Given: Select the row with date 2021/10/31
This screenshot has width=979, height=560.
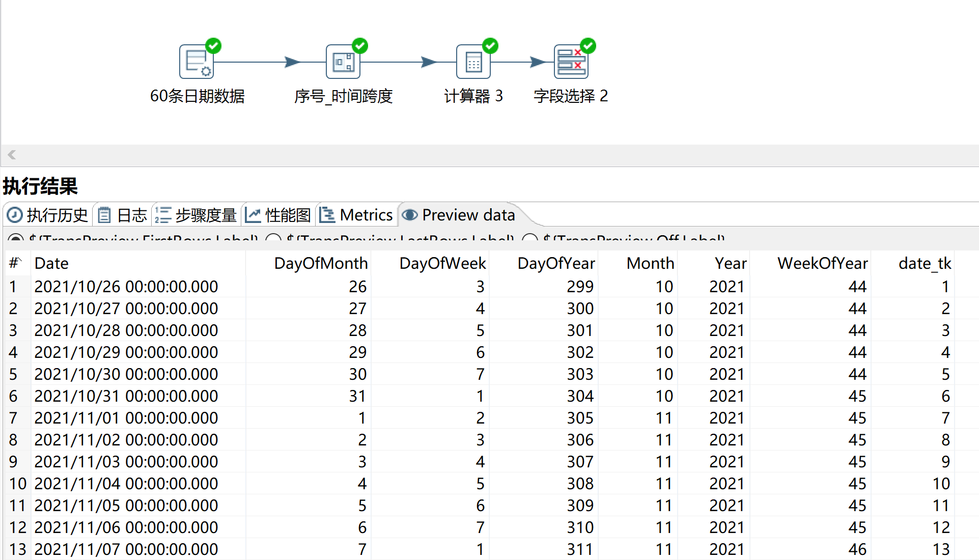Looking at the screenshot, I should [x=126, y=396].
